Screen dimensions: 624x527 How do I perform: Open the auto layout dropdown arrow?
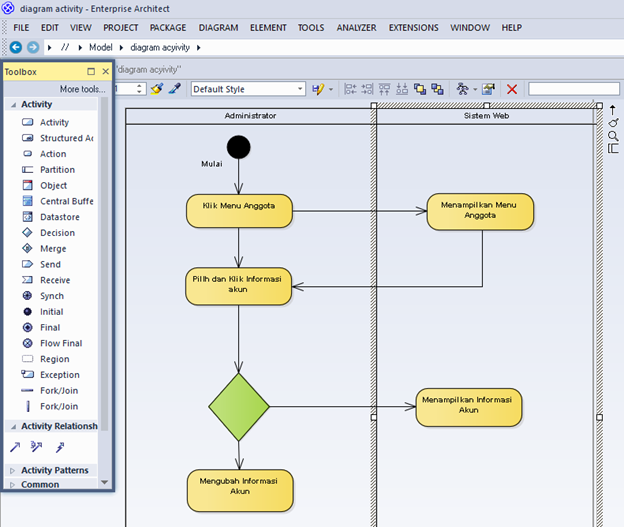click(475, 89)
